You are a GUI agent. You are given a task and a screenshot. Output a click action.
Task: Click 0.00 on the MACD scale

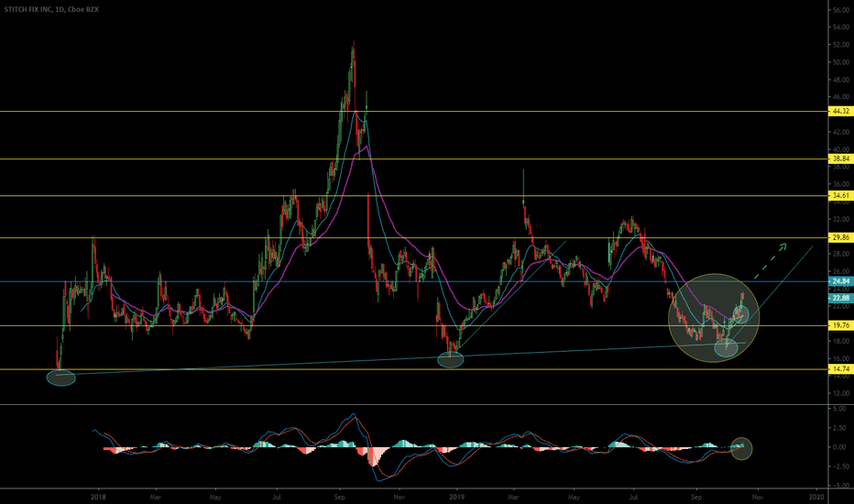pos(839,447)
